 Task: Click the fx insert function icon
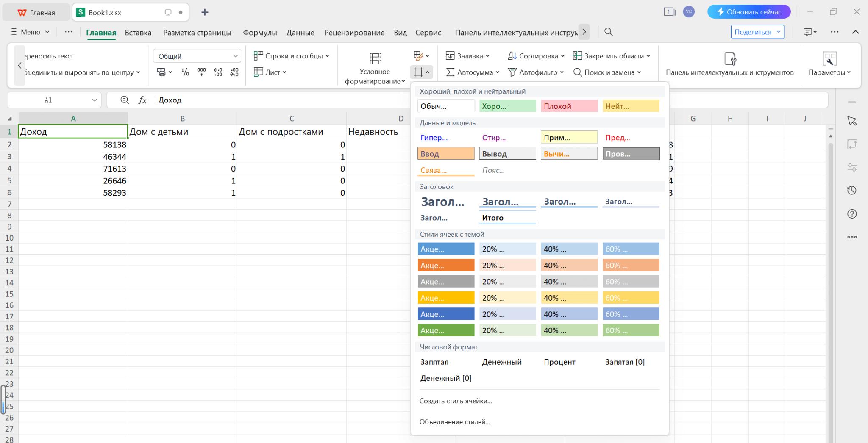tap(142, 100)
